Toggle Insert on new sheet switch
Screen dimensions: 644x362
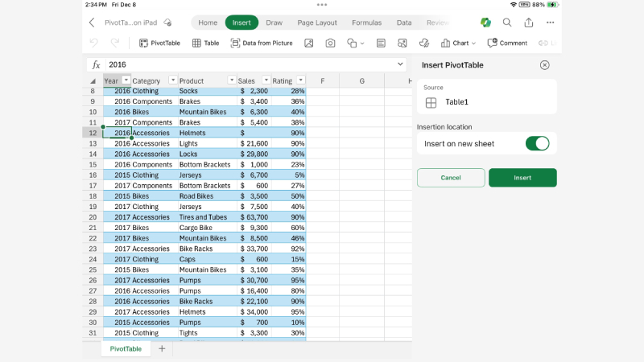(x=537, y=144)
